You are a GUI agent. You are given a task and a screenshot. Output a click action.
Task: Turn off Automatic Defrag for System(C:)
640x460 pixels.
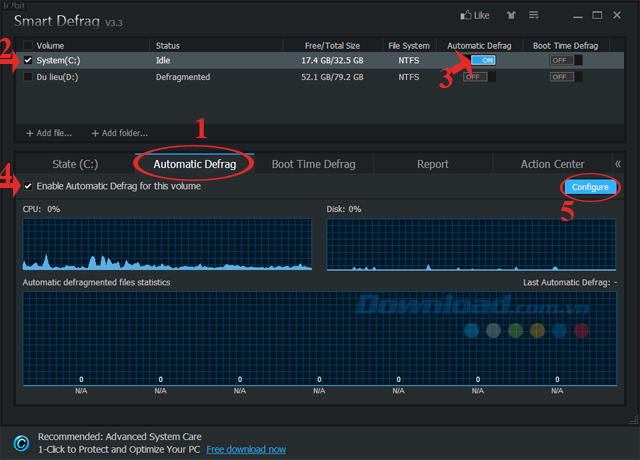pyautogui.click(x=485, y=61)
